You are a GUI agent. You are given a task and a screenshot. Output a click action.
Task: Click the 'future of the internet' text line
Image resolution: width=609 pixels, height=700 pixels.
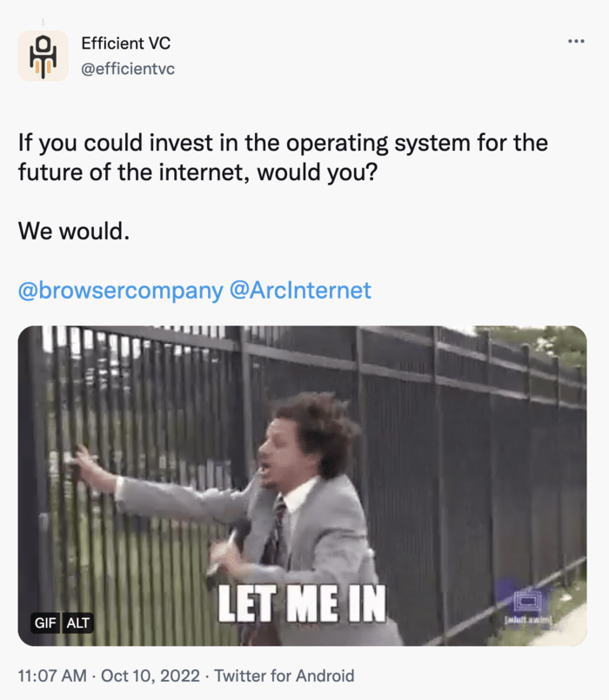point(197,172)
